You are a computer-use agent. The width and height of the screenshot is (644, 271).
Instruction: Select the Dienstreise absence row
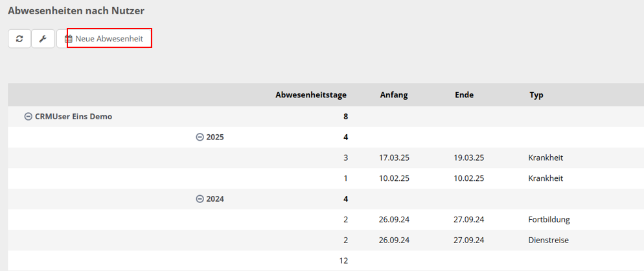coord(548,241)
